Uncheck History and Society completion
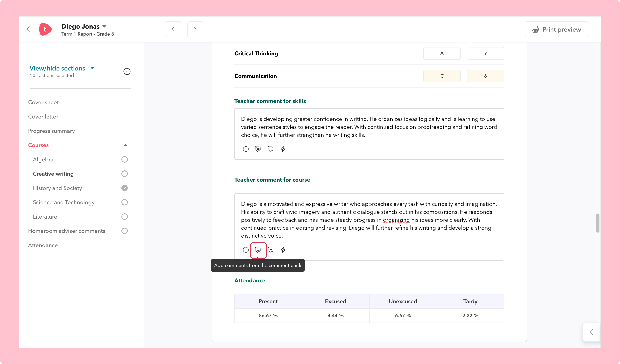Image resolution: width=620 pixels, height=364 pixels. (x=125, y=188)
